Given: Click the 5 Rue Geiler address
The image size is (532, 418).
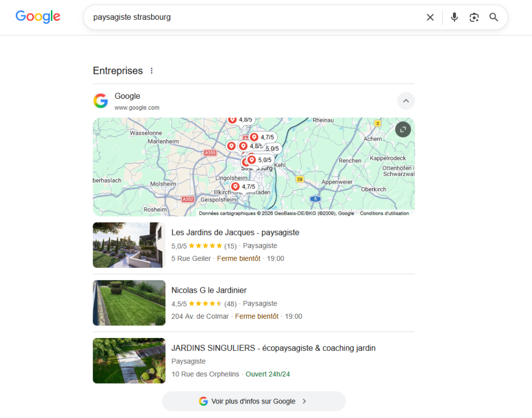Looking at the screenshot, I should coord(191,259).
